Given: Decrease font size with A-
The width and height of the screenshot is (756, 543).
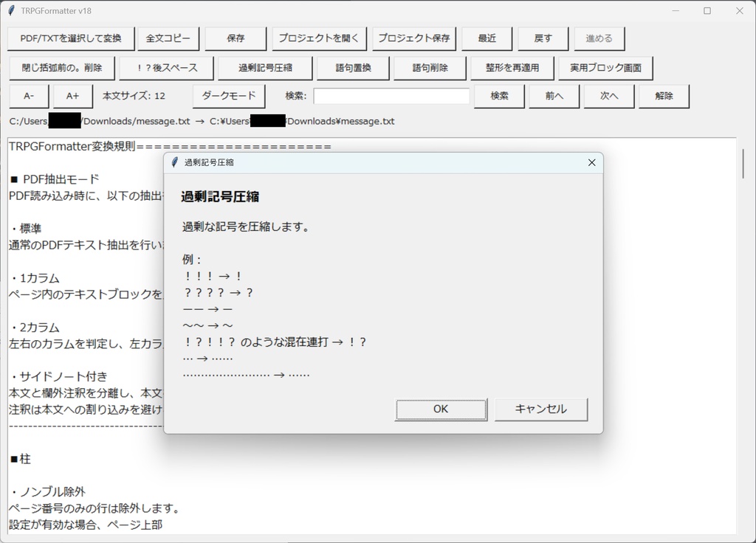Looking at the screenshot, I should 29,97.
